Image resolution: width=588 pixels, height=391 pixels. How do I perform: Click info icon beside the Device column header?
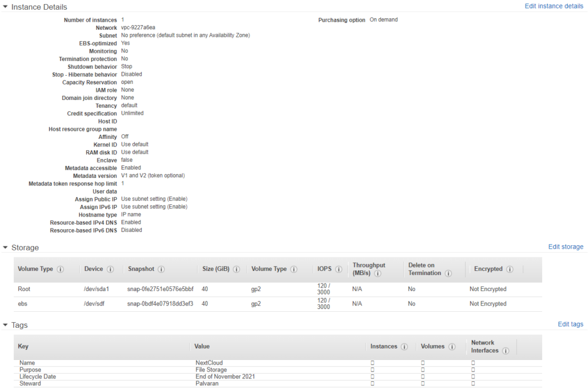coord(110,269)
